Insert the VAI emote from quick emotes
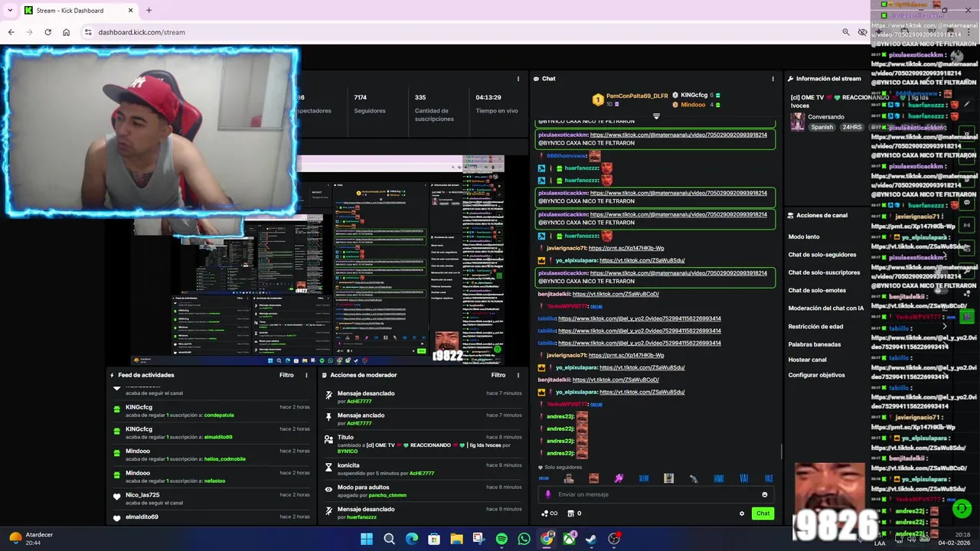Screen dimensions: 980x551 tap(743, 478)
